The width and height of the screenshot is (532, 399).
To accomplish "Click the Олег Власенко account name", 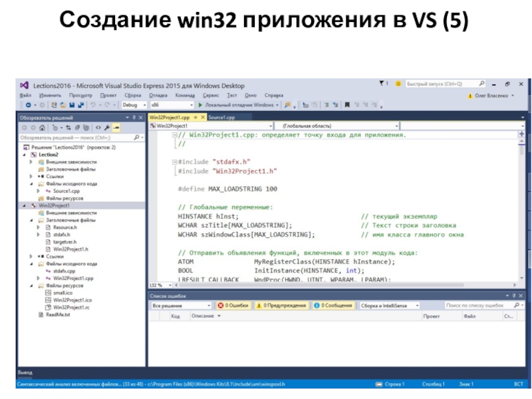I will [x=490, y=95].
